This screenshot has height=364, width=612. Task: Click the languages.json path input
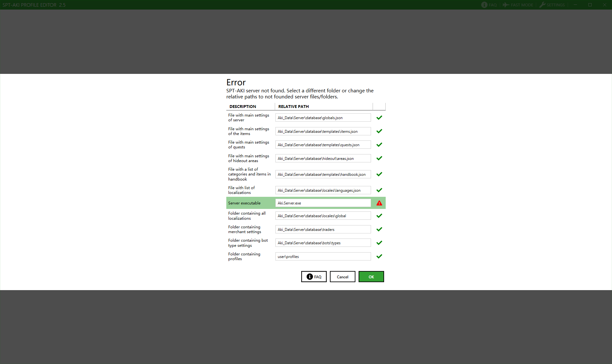(323, 190)
